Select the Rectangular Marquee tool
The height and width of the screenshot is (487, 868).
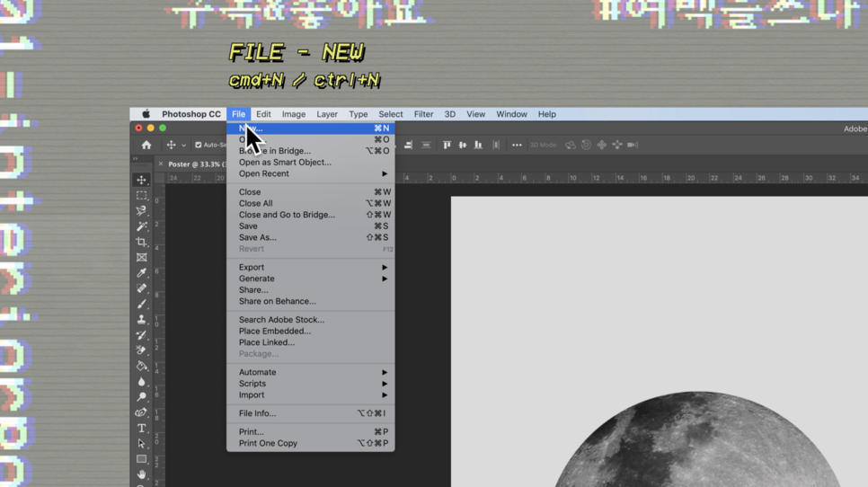[141, 195]
